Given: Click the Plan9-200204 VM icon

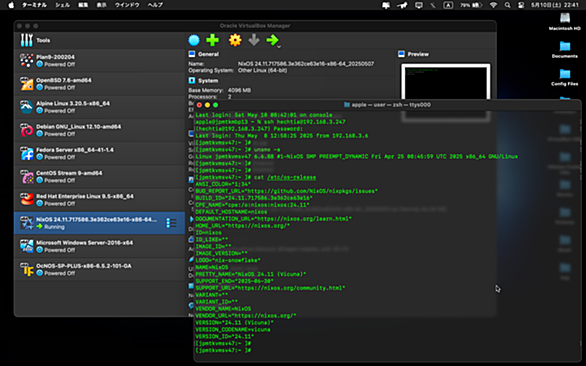Looking at the screenshot, I should [27, 61].
